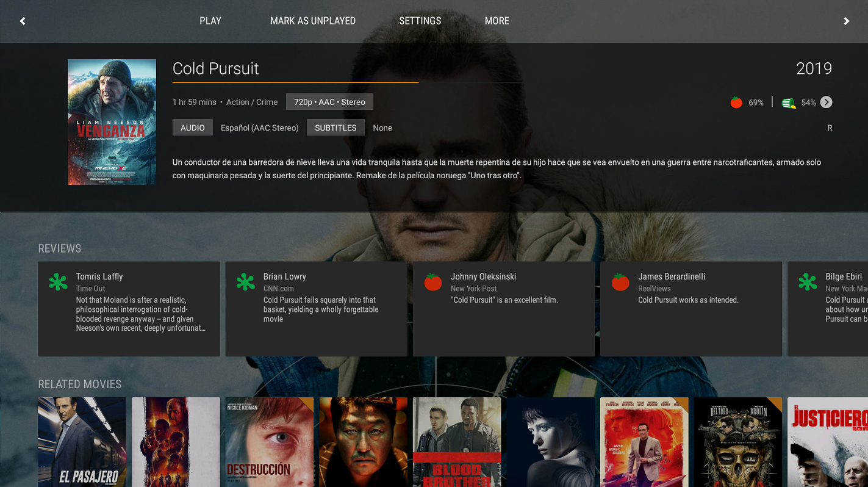The height and width of the screenshot is (487, 868).
Task: Click the 54% audience rating
Action: 809,103
